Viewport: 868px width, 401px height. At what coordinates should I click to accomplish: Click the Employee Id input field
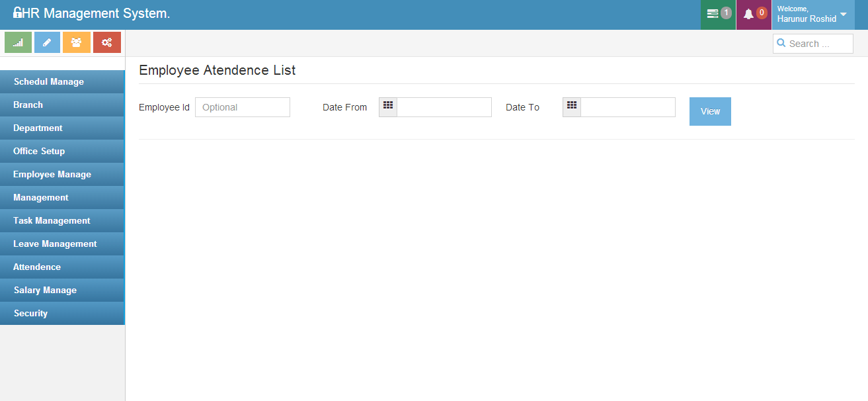tap(243, 107)
